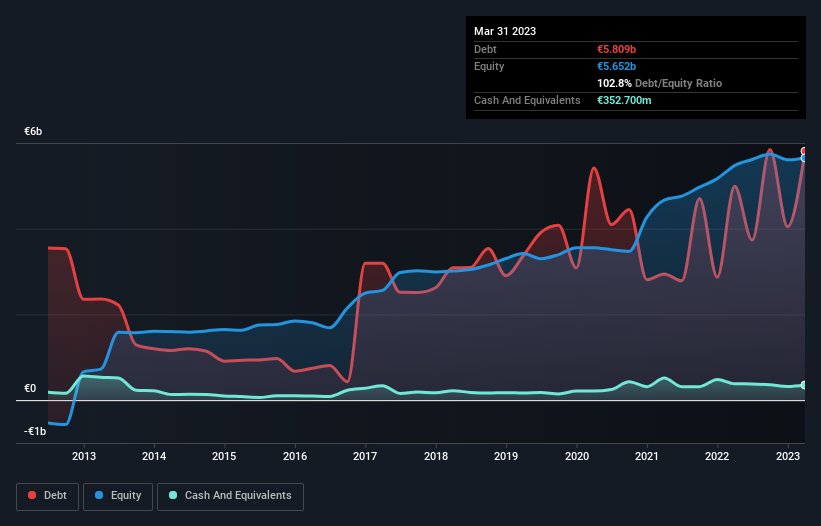Select the 2022 x-axis label
821x526 pixels.
[x=717, y=456]
